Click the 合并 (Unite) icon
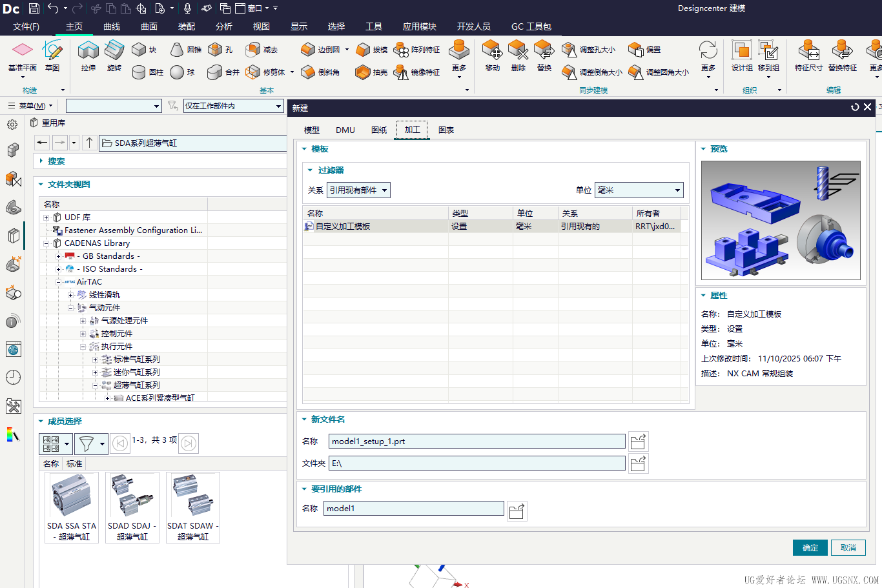The image size is (882, 588). pos(215,72)
